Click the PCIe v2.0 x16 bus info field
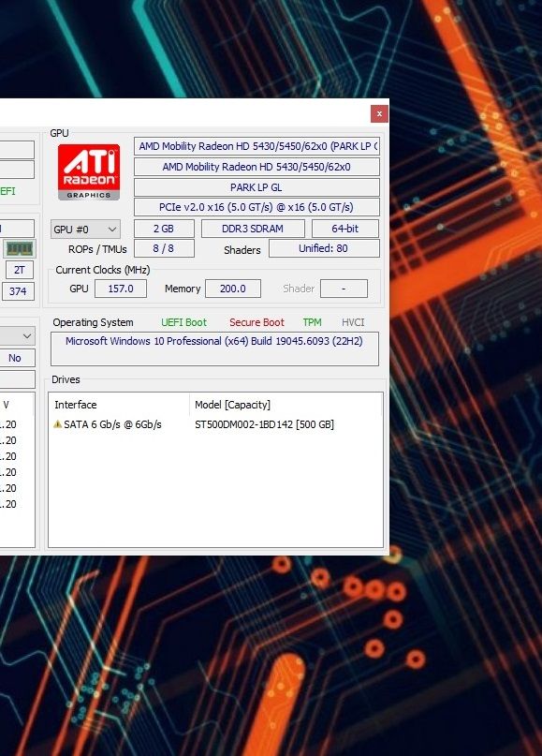 (256, 207)
